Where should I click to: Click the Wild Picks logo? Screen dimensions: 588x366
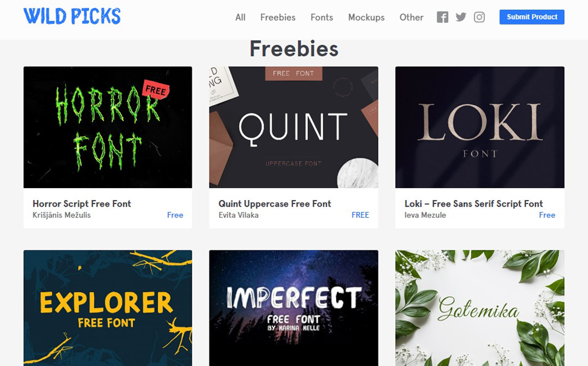pos(72,16)
